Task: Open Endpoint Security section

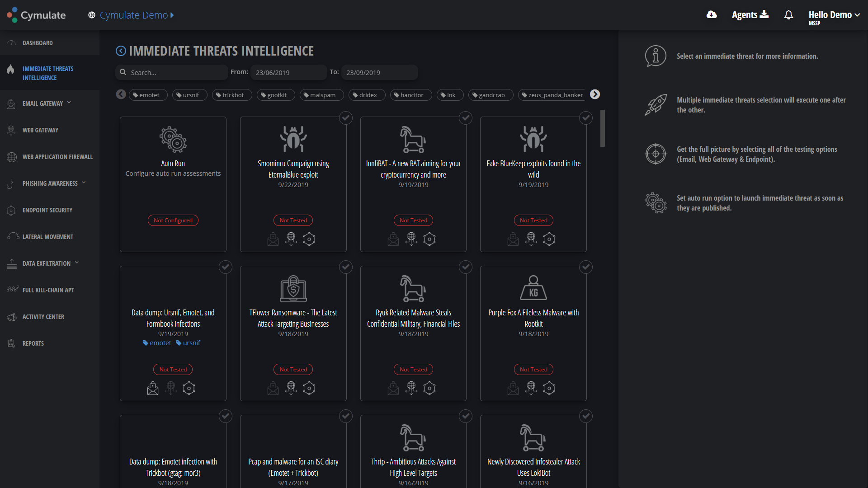Action: point(50,210)
